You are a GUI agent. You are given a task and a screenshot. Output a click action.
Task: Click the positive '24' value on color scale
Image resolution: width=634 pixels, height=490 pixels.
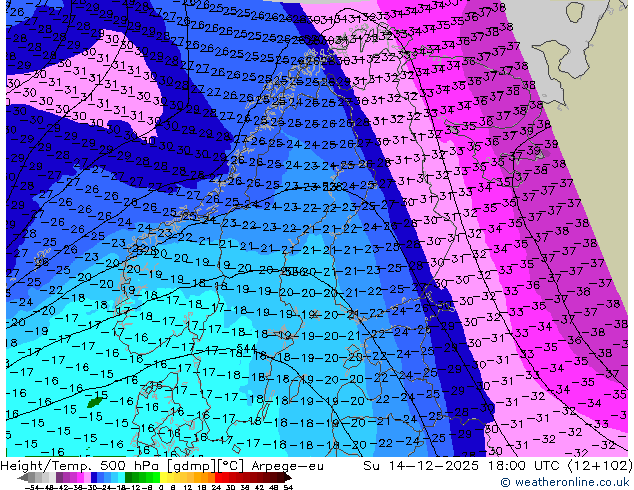pos(216,487)
